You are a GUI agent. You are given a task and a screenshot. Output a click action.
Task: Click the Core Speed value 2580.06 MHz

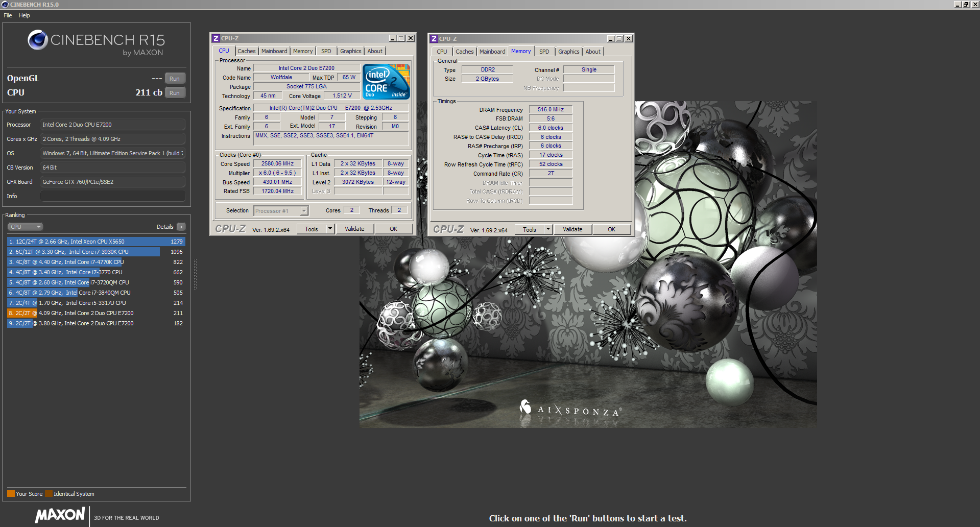(x=277, y=164)
